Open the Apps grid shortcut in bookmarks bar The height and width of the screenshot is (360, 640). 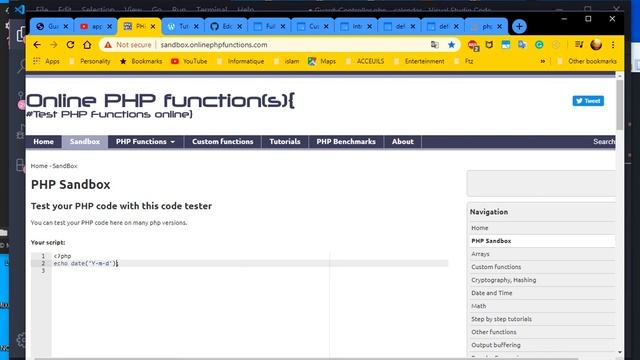tap(47, 61)
